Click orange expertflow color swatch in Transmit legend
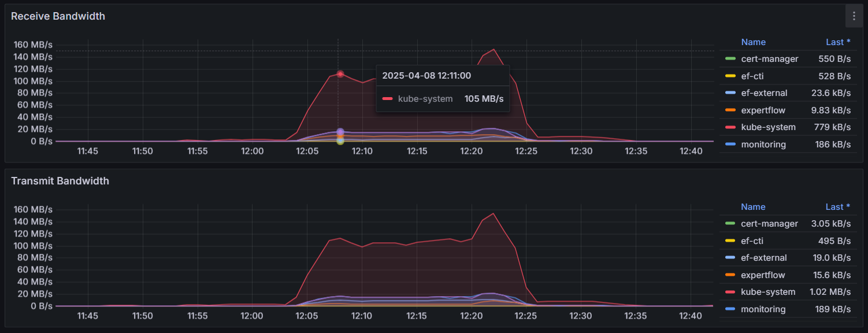The width and height of the screenshot is (868, 333). (730, 275)
